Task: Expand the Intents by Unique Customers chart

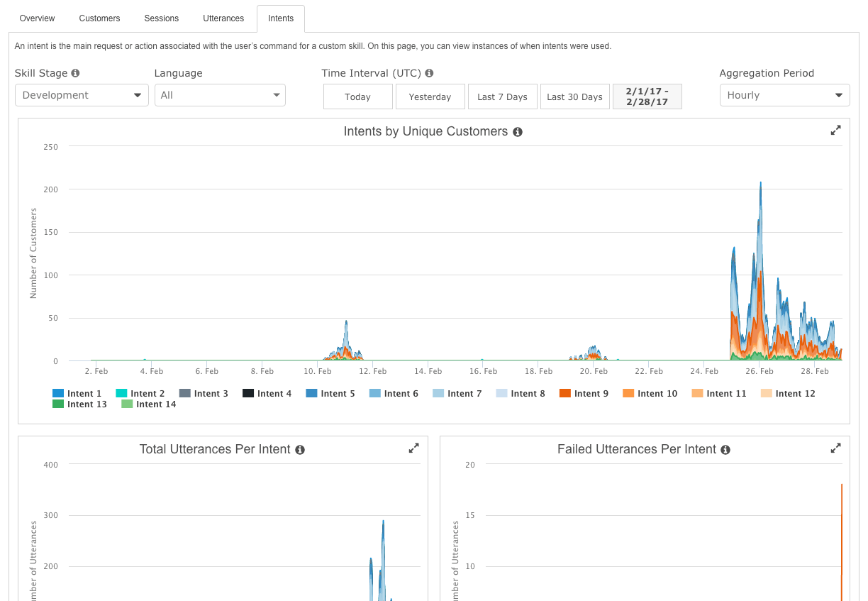Action: coord(835,131)
